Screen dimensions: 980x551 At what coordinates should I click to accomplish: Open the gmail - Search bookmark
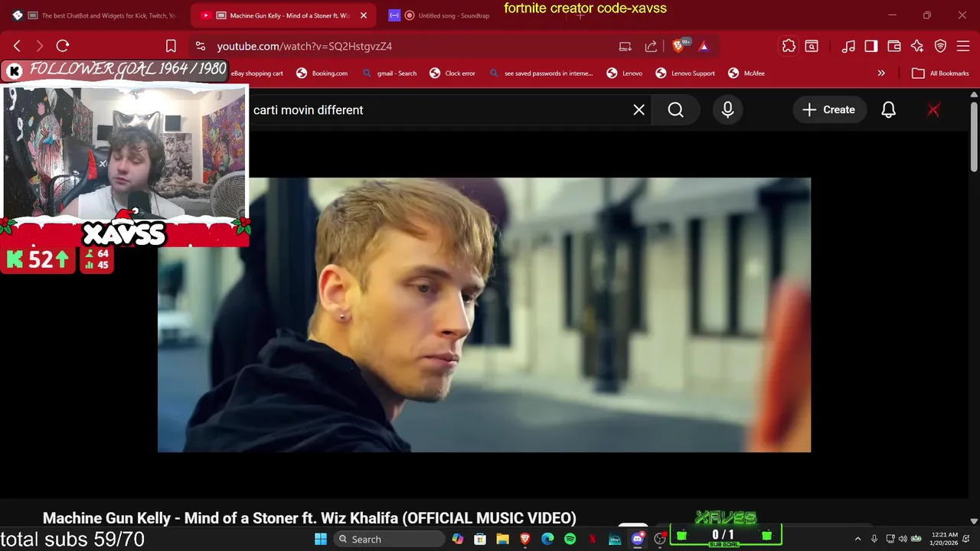point(390,73)
